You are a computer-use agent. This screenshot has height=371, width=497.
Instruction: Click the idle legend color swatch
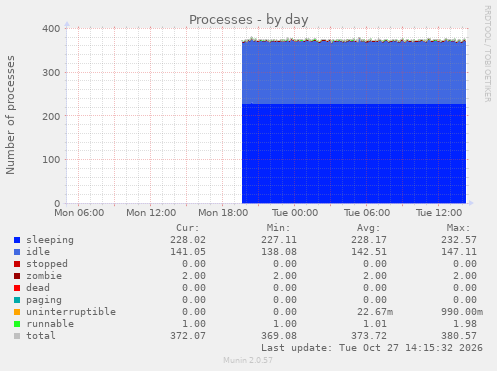tap(17, 252)
